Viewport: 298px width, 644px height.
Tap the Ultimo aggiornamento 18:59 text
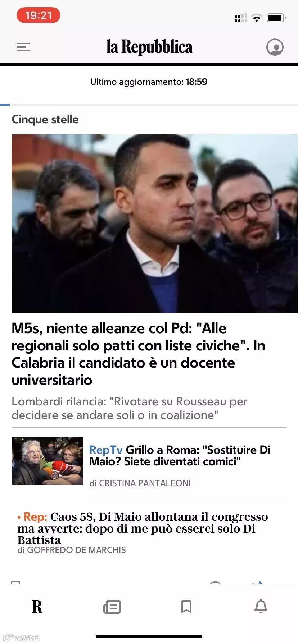coord(149,82)
